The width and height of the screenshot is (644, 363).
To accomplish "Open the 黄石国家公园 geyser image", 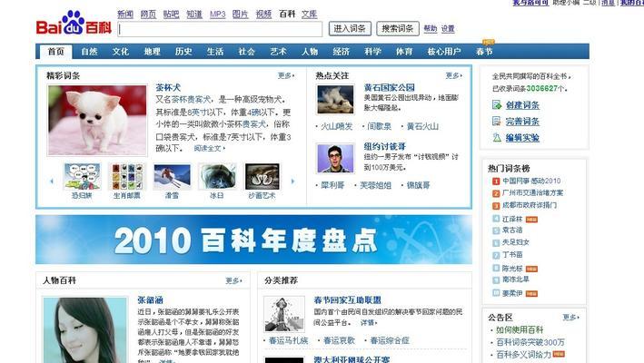I will click(335, 99).
